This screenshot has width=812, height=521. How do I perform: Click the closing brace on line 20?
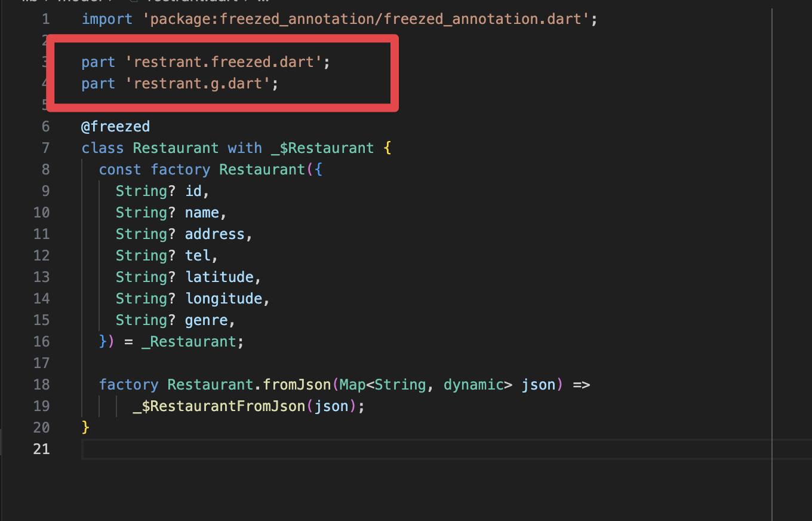point(85,428)
